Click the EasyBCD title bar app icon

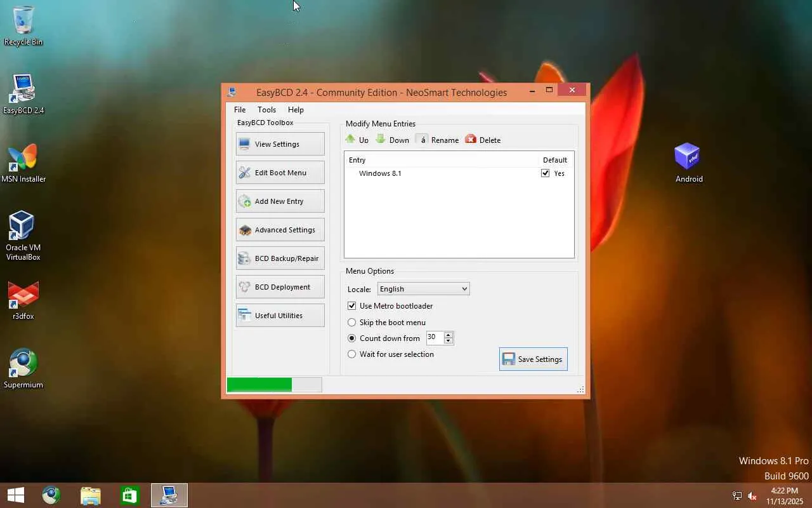232,92
